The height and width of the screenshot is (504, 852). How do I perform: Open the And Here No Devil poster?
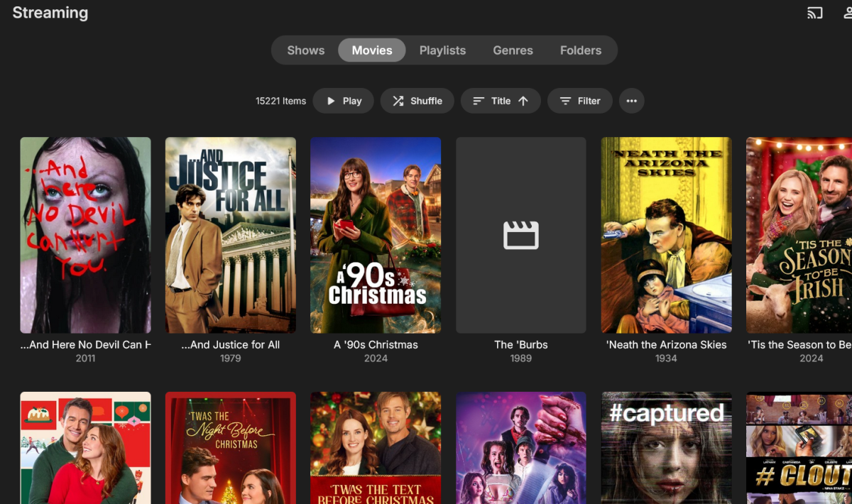[85, 235]
